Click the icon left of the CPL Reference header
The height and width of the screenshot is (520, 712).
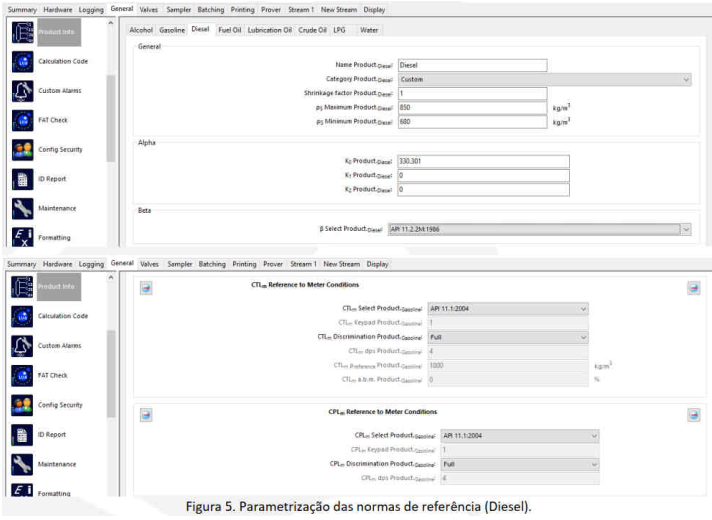[146, 415]
